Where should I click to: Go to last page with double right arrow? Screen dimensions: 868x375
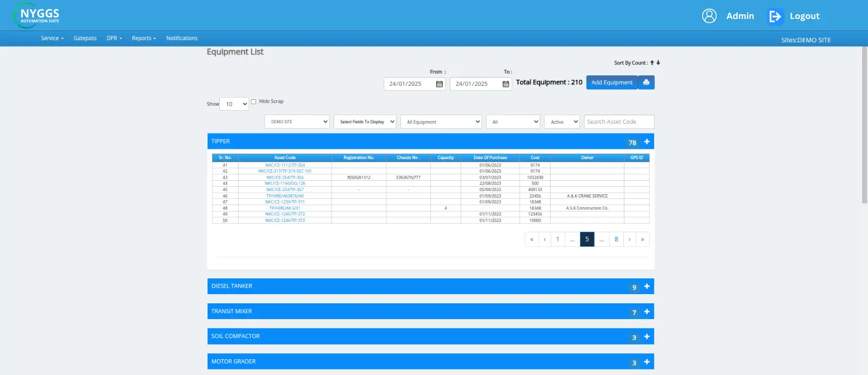(x=642, y=239)
